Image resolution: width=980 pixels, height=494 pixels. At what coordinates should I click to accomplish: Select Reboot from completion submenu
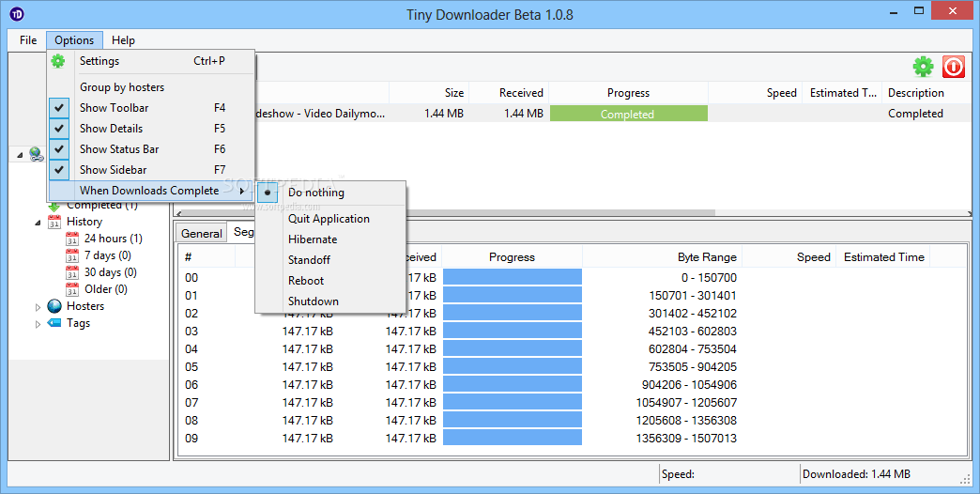click(330, 281)
